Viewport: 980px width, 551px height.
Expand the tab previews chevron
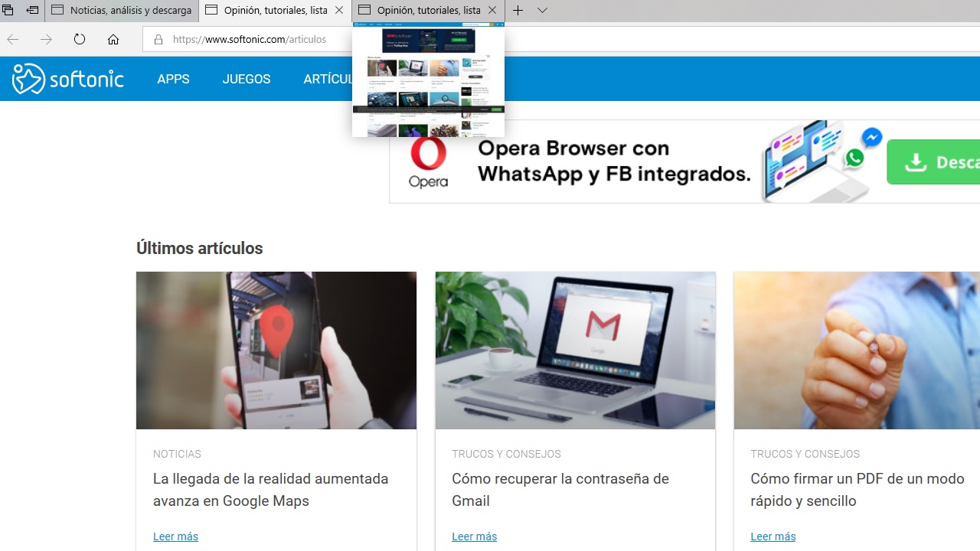(542, 11)
